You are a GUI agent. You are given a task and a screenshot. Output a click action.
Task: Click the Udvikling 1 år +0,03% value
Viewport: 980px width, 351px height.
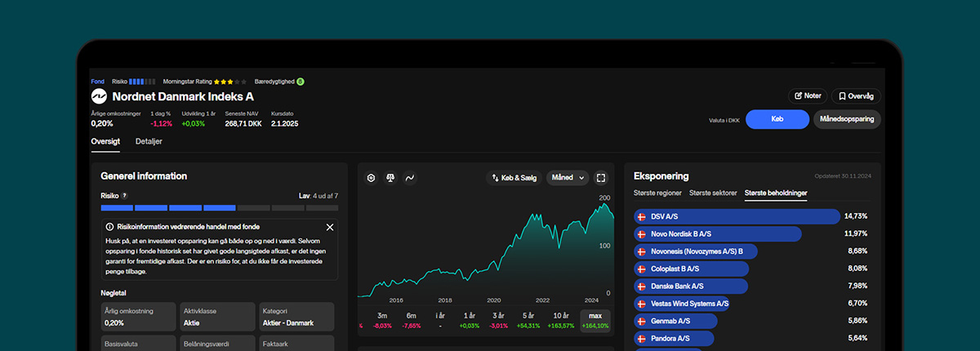194,123
